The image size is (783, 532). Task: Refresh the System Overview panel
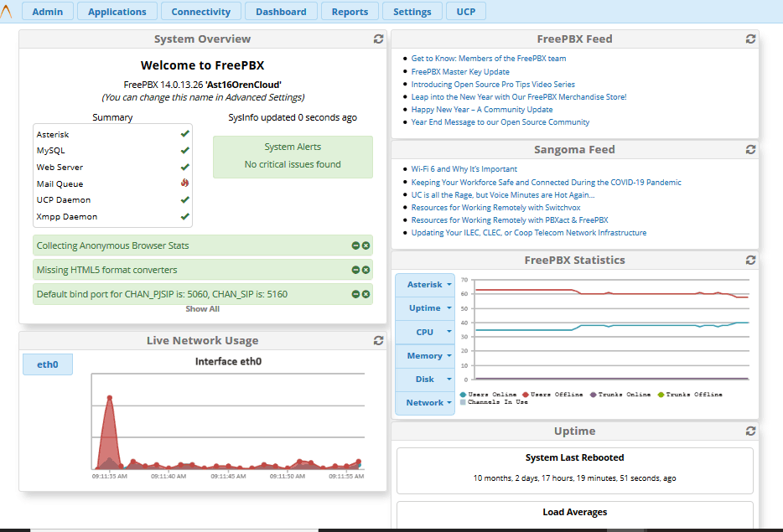pos(378,39)
